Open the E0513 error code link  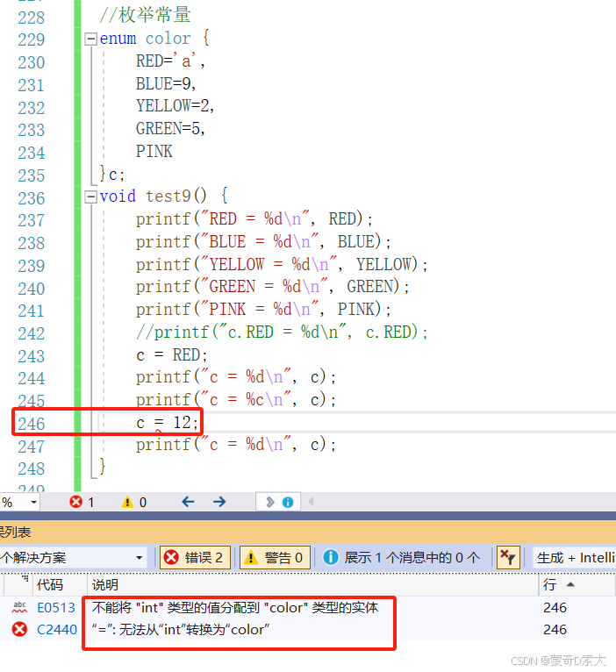pos(56,608)
